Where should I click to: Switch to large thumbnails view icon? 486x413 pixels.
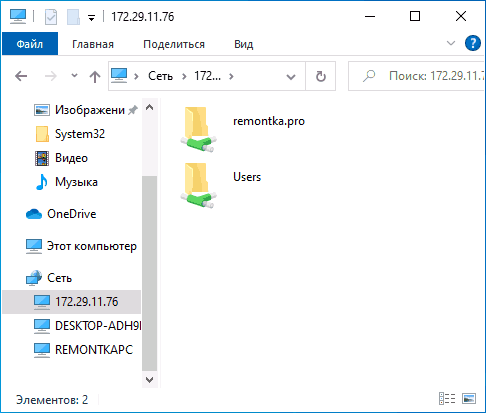tap(469, 398)
